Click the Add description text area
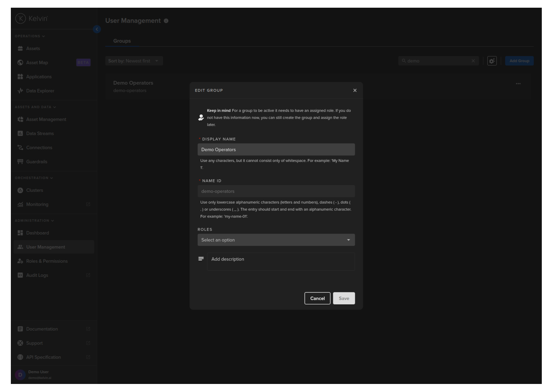Image resolution: width=553 pixels, height=392 pixels. 281,261
